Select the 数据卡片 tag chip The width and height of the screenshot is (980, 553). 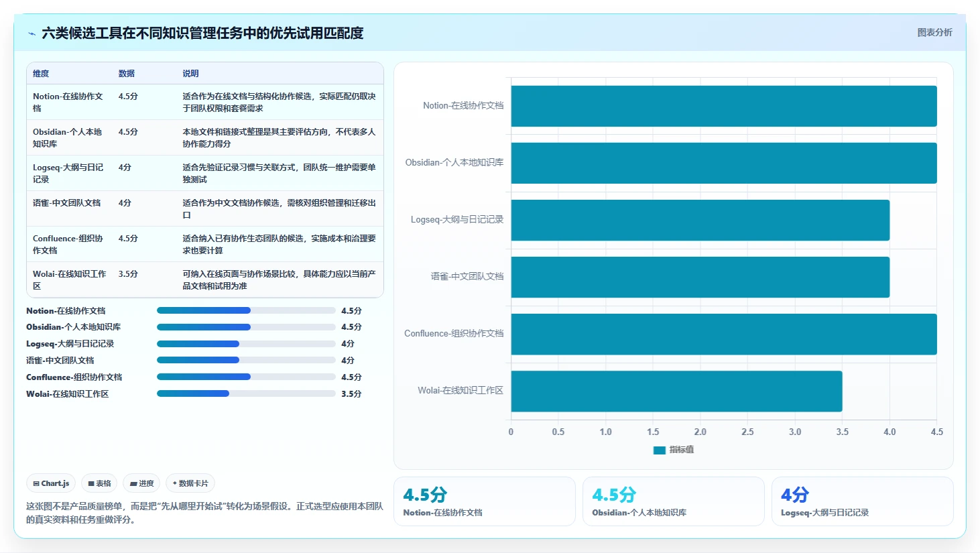(x=190, y=483)
